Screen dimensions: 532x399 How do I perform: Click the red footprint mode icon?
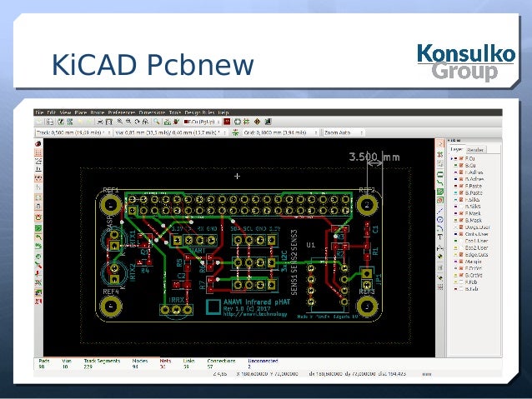pyautogui.click(x=227, y=122)
